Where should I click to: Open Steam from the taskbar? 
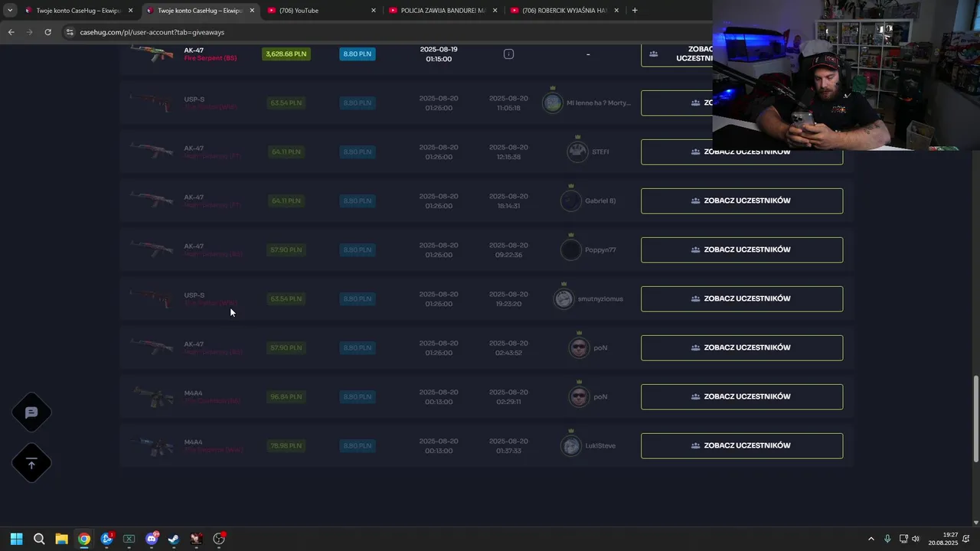(x=174, y=539)
